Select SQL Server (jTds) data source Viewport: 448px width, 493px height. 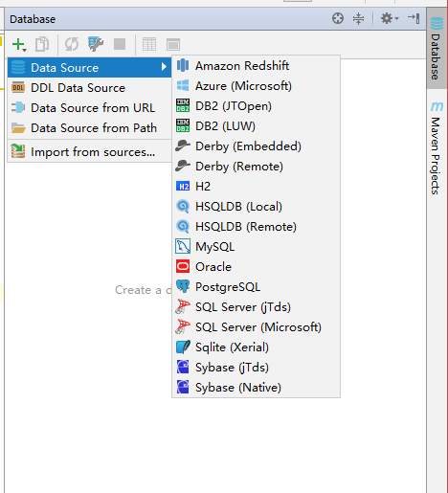pos(256,307)
